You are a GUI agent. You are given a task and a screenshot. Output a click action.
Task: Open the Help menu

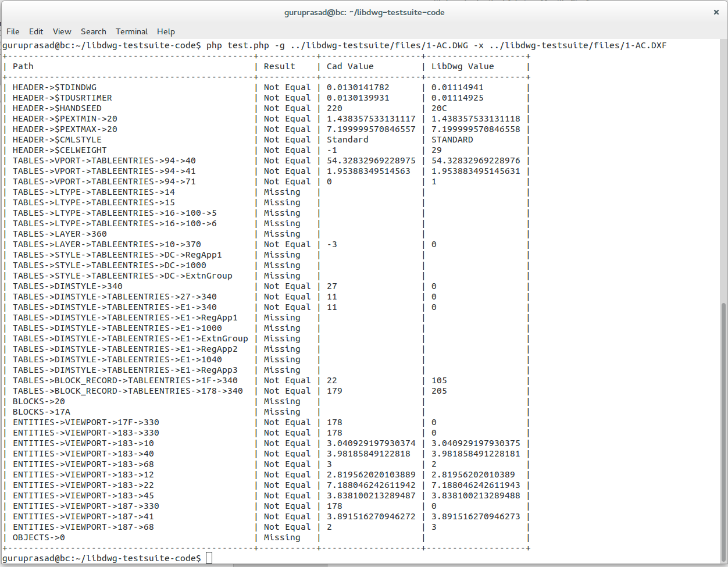pos(166,31)
